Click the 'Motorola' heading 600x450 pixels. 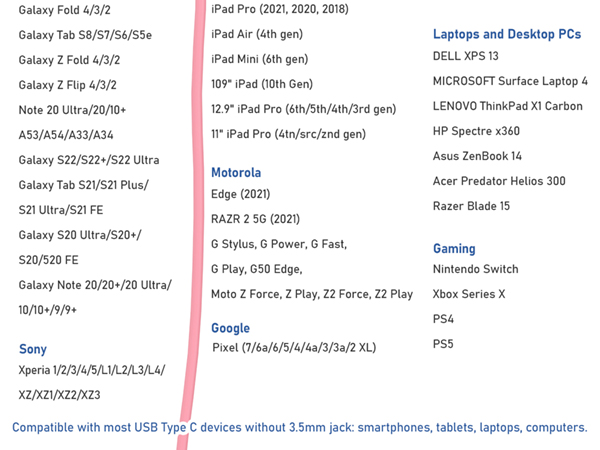236,173
